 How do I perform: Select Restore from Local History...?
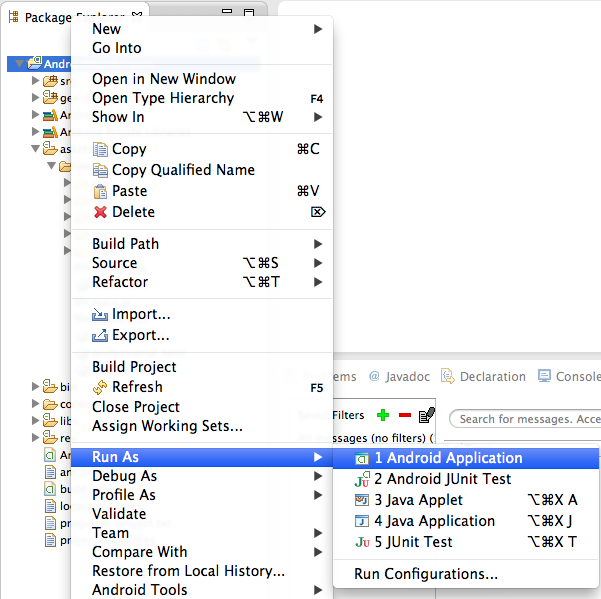[202, 571]
